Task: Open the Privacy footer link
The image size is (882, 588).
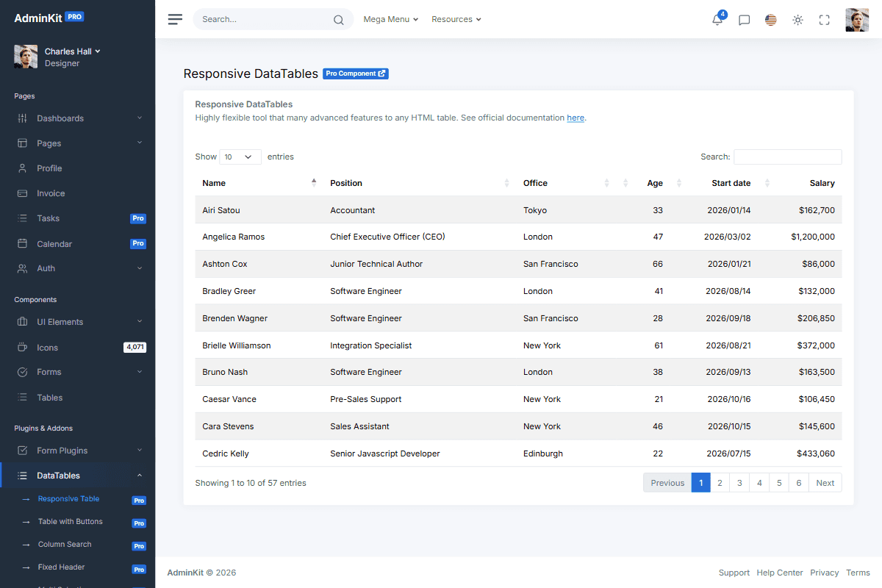Action: point(825,573)
